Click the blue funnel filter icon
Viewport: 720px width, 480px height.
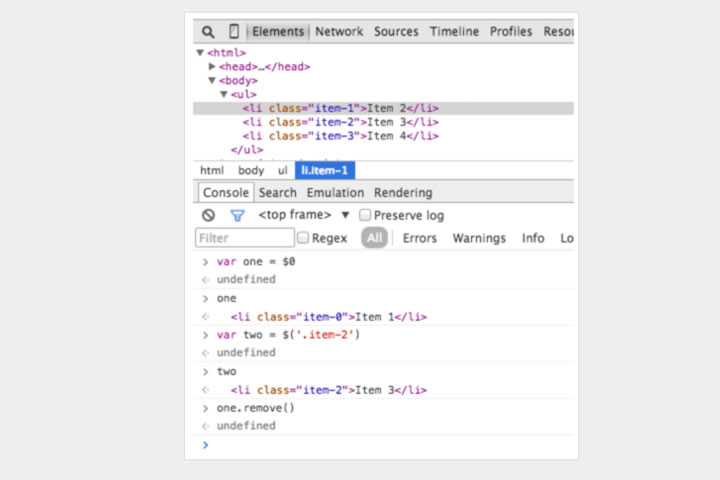(x=237, y=215)
